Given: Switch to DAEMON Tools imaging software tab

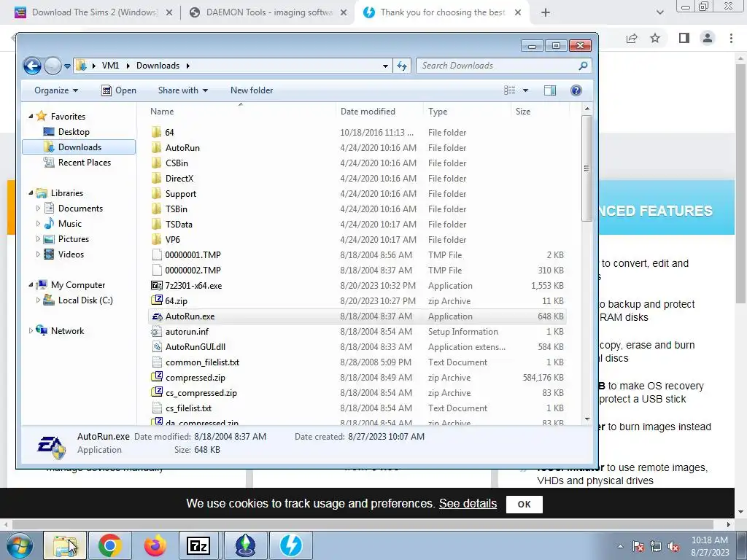Looking at the screenshot, I should 268,12.
